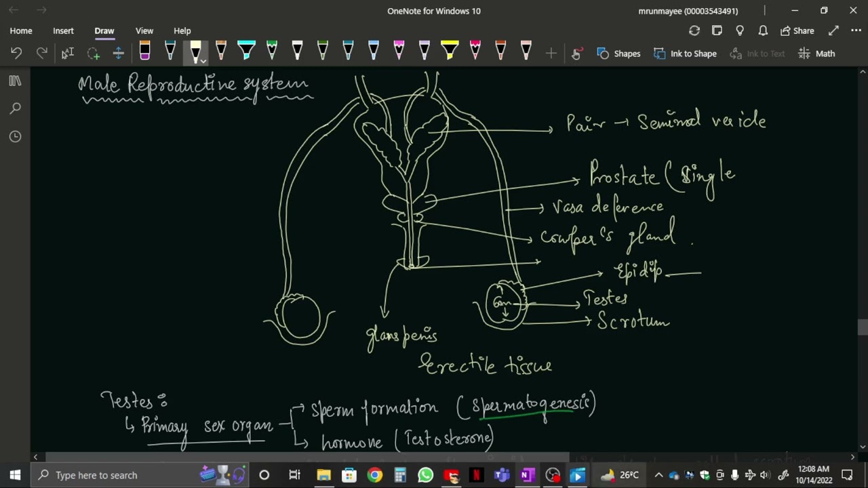Viewport: 868px width, 488px height.
Task: Choose the Insert Space tool
Action: pyautogui.click(x=118, y=54)
